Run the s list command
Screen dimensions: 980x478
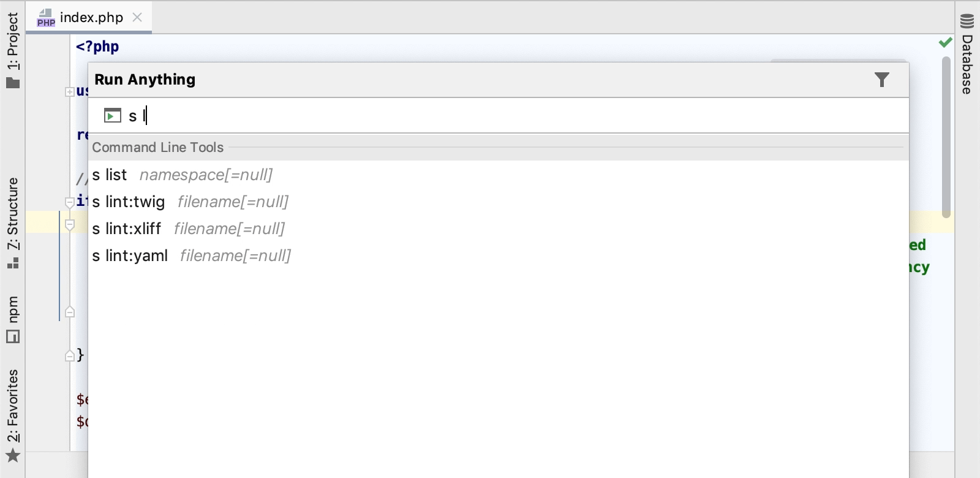(110, 175)
